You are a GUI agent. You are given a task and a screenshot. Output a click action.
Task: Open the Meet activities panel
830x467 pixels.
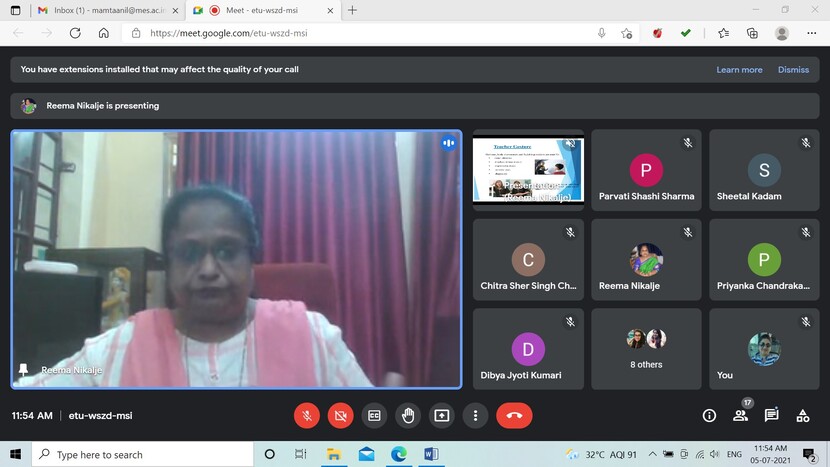coord(802,415)
